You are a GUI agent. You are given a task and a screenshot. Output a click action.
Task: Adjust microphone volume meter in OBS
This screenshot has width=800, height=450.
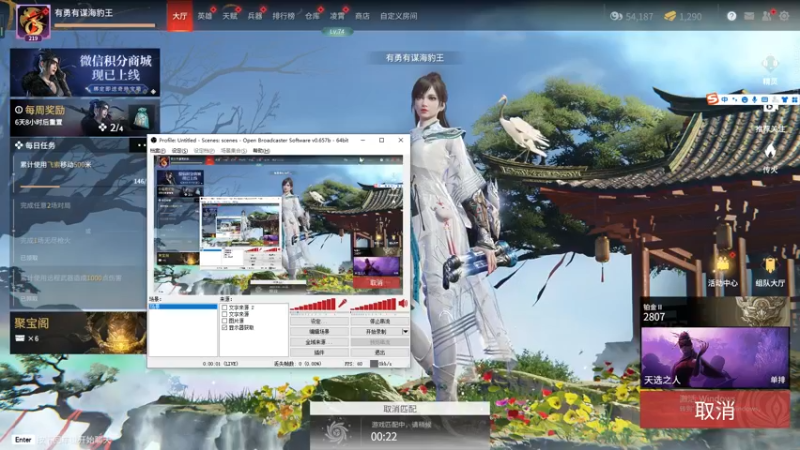pos(313,305)
